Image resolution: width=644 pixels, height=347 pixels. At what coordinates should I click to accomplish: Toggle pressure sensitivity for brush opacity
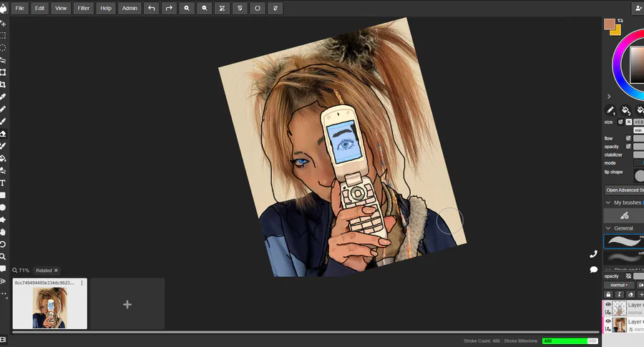628,147
